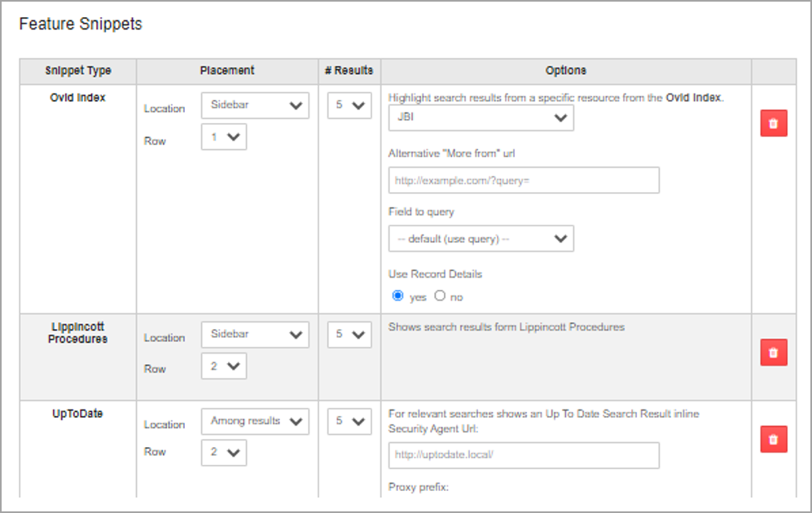Viewport: 812px width, 513px height.
Task: Select 'yes' for Use Record Details
Action: coord(397,296)
